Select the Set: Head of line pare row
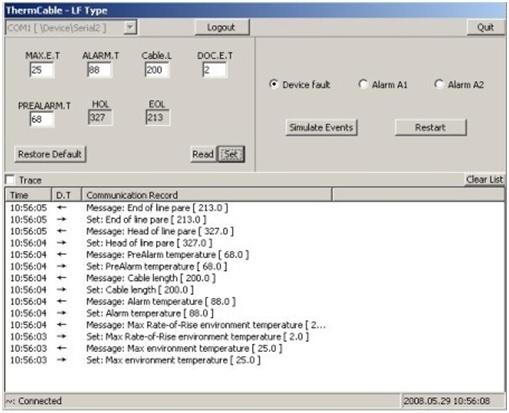This screenshot has height=413, width=509. [x=255, y=243]
